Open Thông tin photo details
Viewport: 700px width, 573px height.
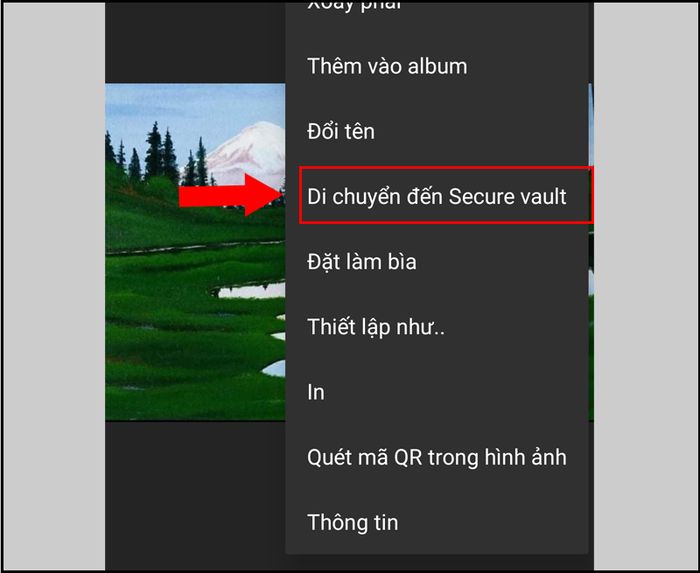pyautogui.click(x=437, y=523)
